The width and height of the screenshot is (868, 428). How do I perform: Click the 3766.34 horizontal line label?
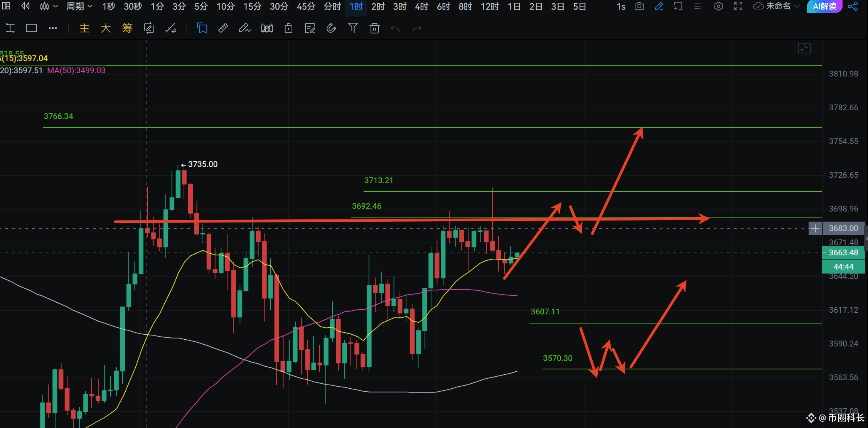[58, 116]
